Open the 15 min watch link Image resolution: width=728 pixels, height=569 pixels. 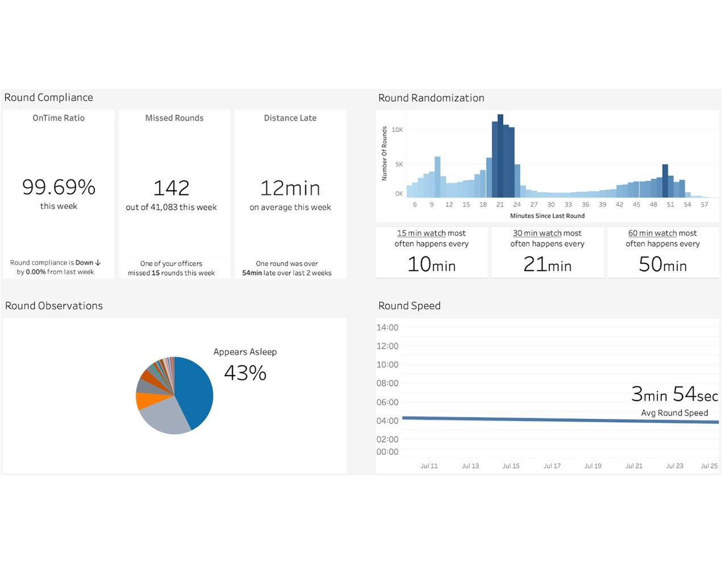(x=421, y=233)
